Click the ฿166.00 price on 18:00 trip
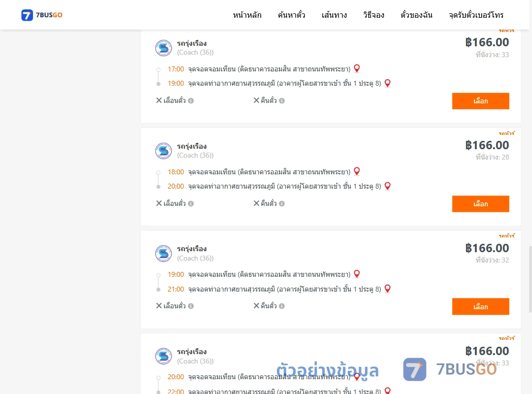 click(x=487, y=145)
